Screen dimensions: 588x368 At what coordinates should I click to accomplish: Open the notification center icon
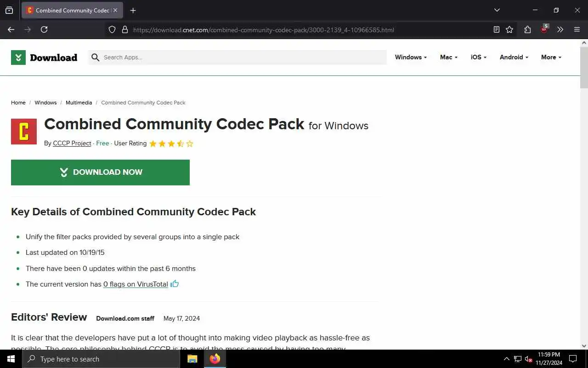click(x=573, y=359)
